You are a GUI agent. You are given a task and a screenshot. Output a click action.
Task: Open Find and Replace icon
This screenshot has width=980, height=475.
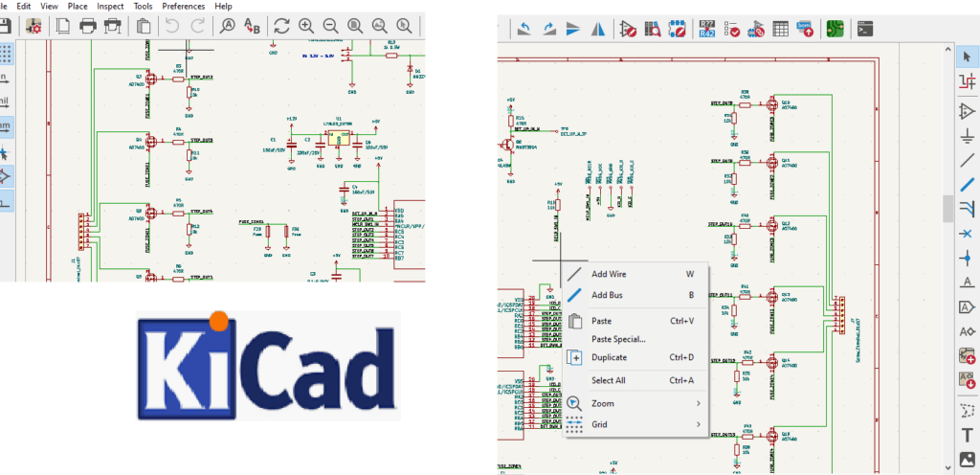(252, 26)
